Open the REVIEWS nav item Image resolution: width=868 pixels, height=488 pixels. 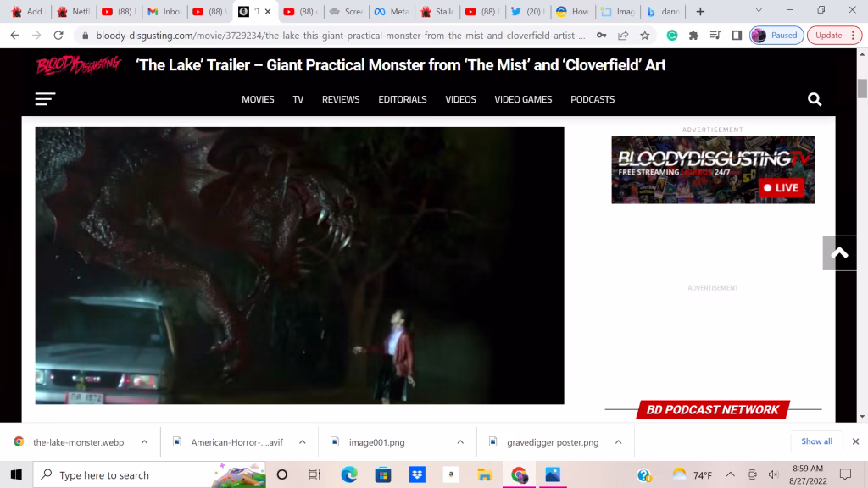(x=341, y=100)
